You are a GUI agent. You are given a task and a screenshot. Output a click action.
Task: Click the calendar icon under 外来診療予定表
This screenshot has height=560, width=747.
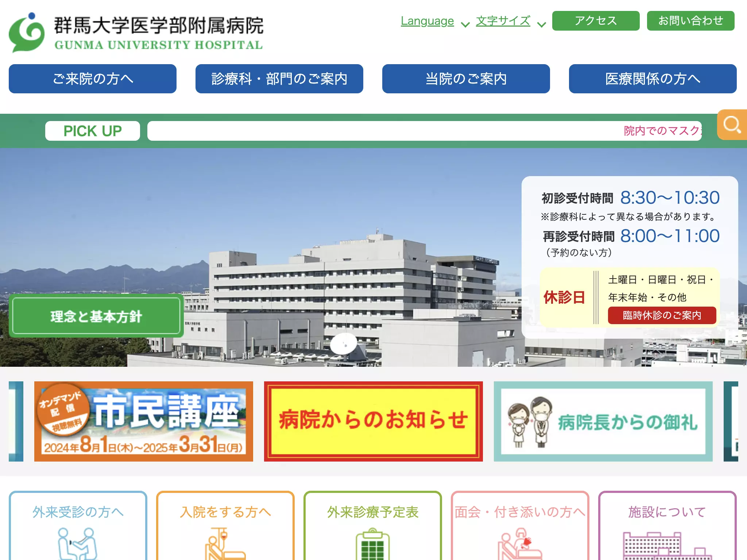[x=372, y=544]
